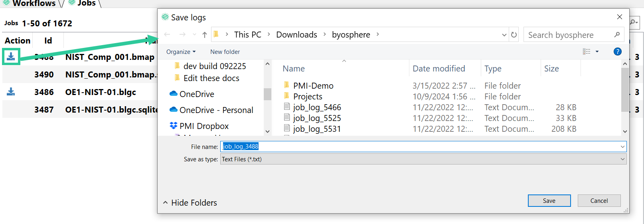Open the file dialog help icon

[617, 52]
